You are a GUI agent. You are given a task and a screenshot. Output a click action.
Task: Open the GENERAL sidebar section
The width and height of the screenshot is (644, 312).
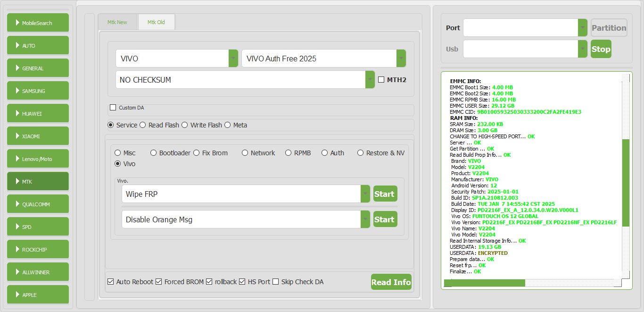click(x=38, y=68)
